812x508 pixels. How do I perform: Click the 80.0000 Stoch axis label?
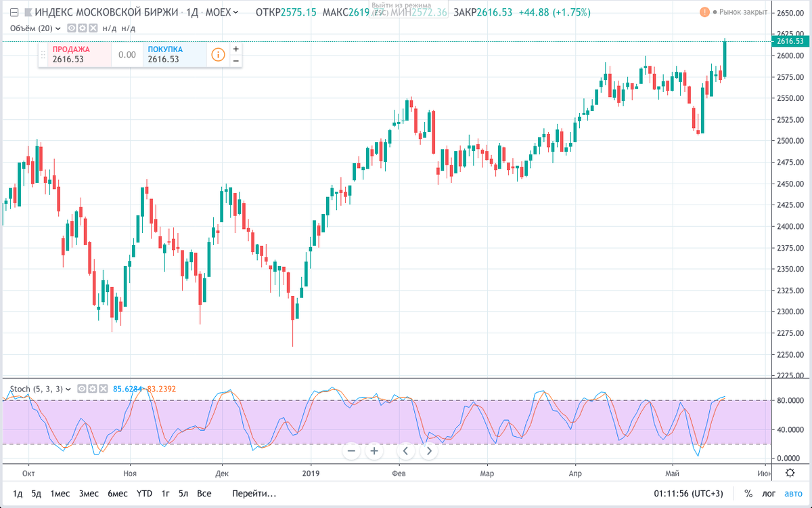click(x=792, y=400)
